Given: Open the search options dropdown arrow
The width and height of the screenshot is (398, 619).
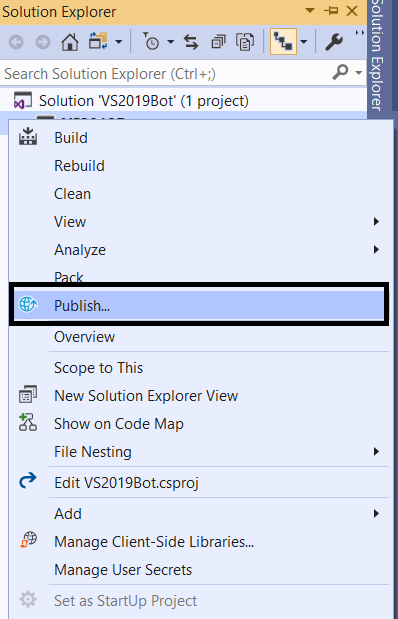Looking at the screenshot, I should (359, 73).
